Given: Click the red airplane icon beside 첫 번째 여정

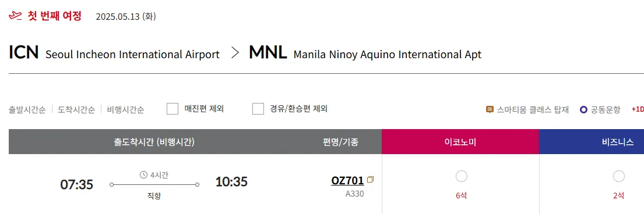Looking at the screenshot, I should pos(15,16).
